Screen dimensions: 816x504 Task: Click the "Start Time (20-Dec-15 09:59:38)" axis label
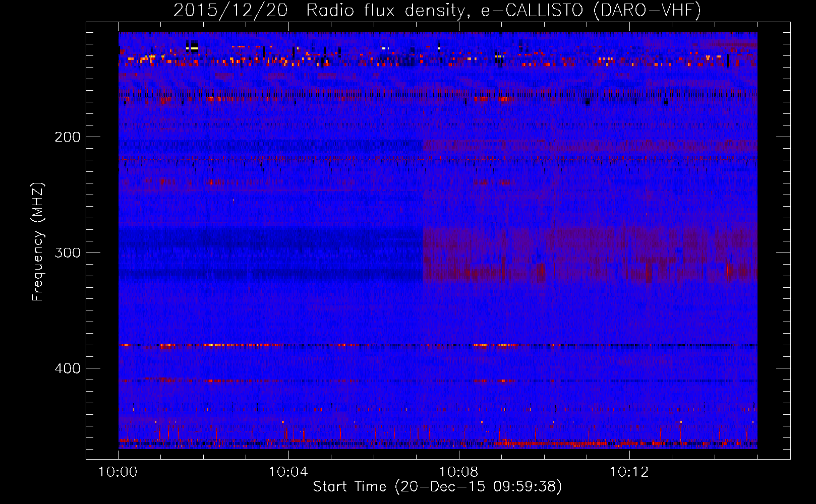[437, 487]
